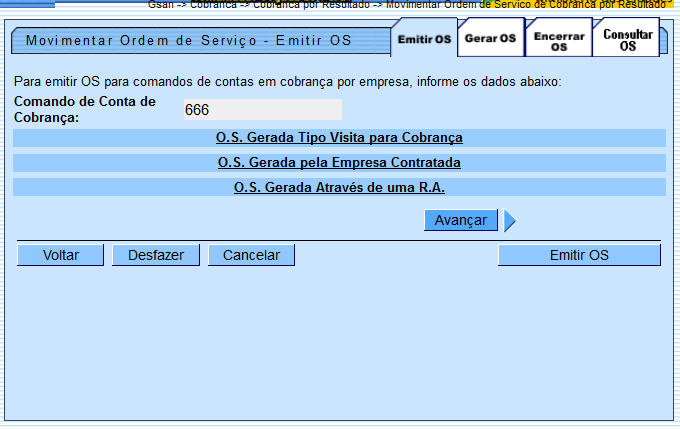Open O.S. Gerada Através de uma R.A. link
Image resolution: width=680 pixels, height=429 pixels.
click(339, 187)
